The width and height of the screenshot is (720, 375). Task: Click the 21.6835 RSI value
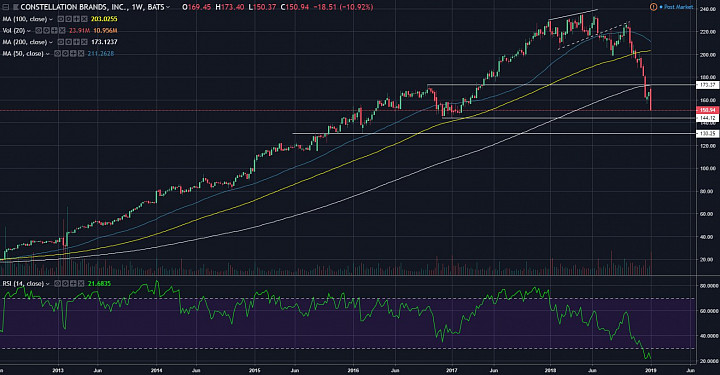point(99,284)
